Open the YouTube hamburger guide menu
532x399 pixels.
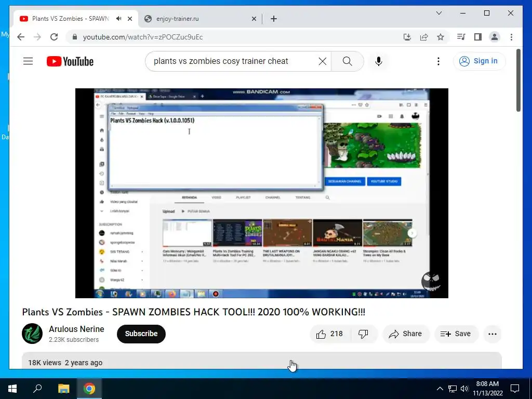click(x=28, y=61)
